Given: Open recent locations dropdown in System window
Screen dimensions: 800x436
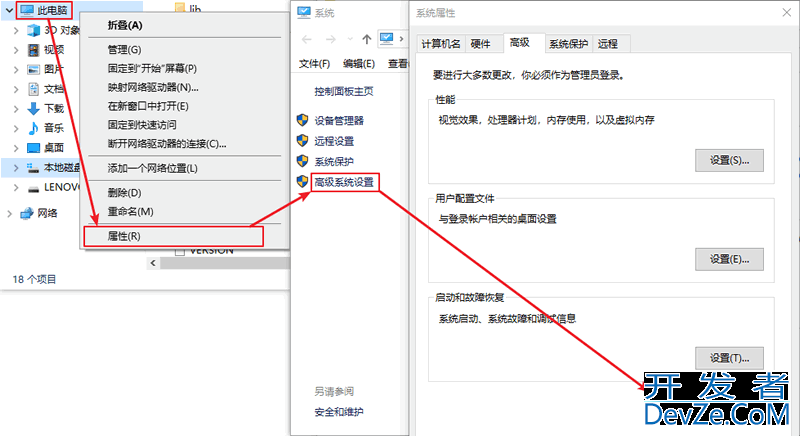Looking at the screenshot, I should [349, 39].
